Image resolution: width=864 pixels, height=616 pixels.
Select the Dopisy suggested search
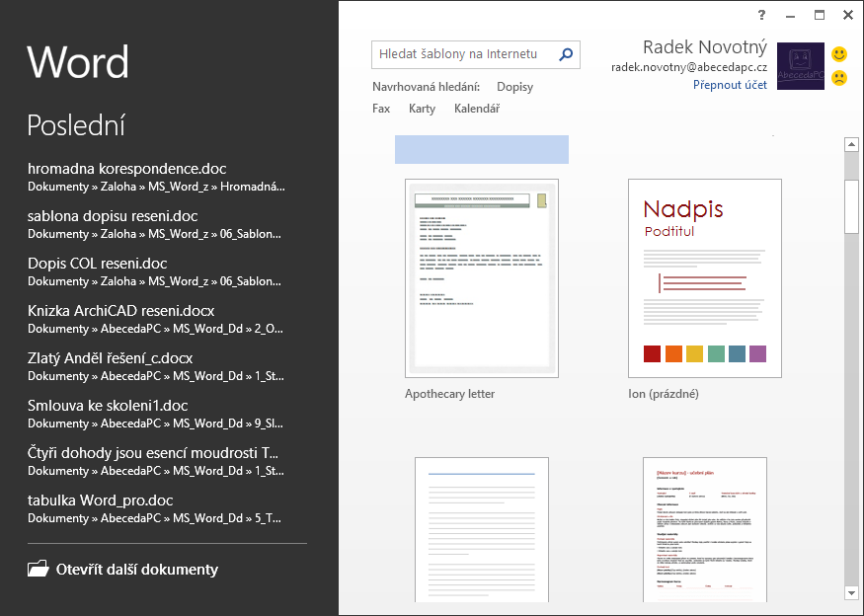point(514,87)
